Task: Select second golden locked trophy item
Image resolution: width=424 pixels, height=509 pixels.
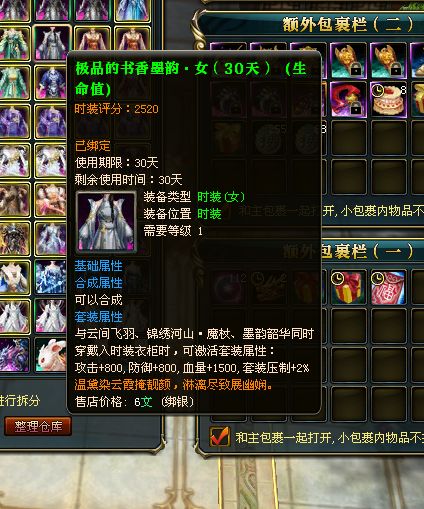Action: pos(388,60)
